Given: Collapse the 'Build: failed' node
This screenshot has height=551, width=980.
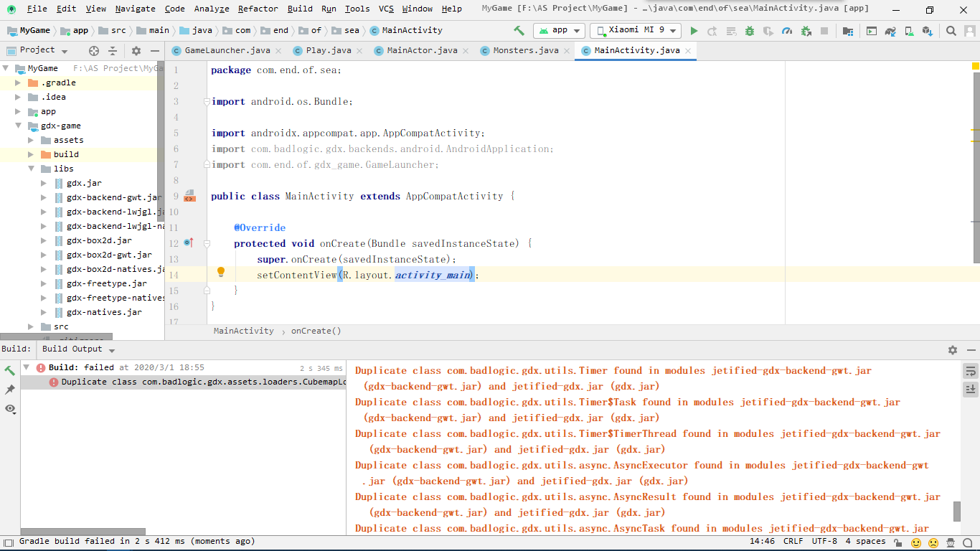Looking at the screenshot, I should click(27, 367).
